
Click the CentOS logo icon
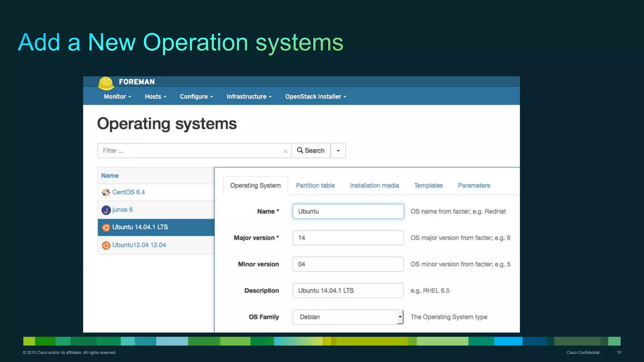[x=106, y=192]
